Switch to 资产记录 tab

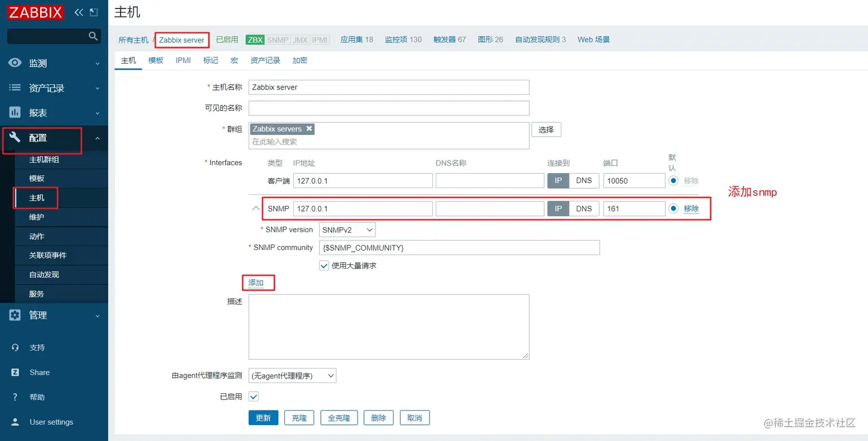[265, 60]
